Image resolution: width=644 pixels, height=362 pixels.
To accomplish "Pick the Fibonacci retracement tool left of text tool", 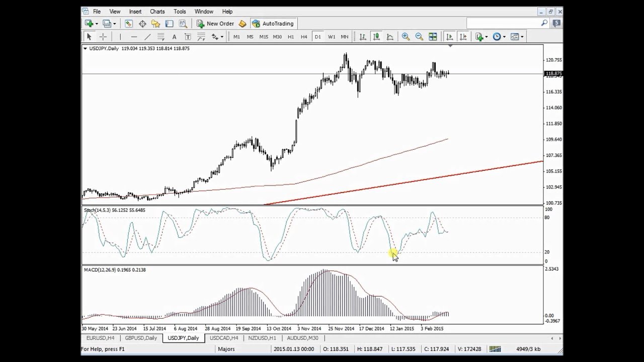I will 161,37.
